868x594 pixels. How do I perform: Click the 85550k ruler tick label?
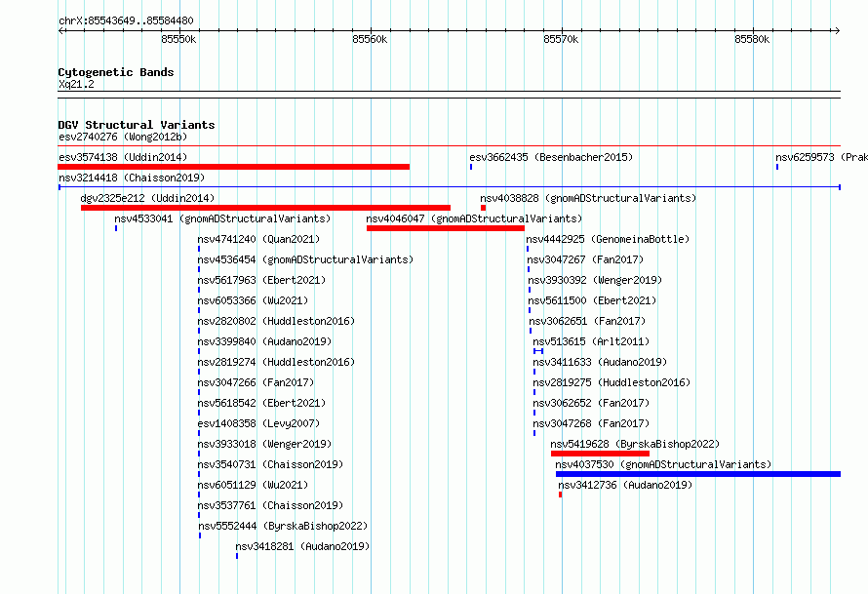tap(178, 39)
